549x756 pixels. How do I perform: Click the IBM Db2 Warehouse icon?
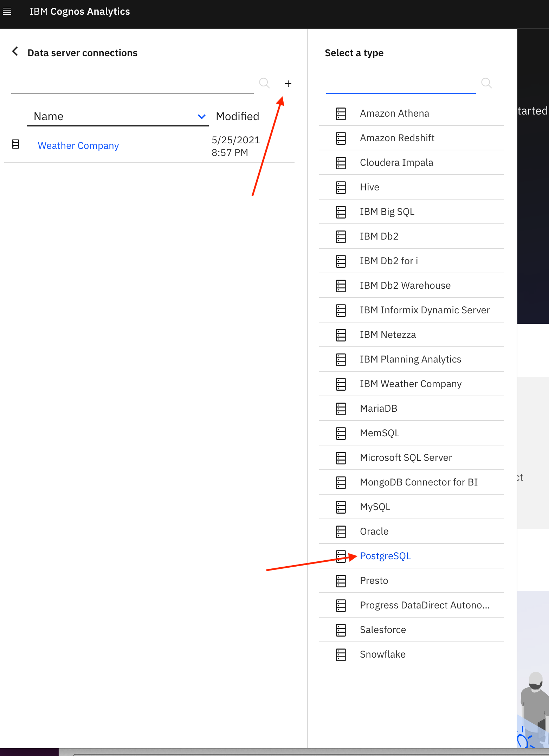(x=341, y=286)
